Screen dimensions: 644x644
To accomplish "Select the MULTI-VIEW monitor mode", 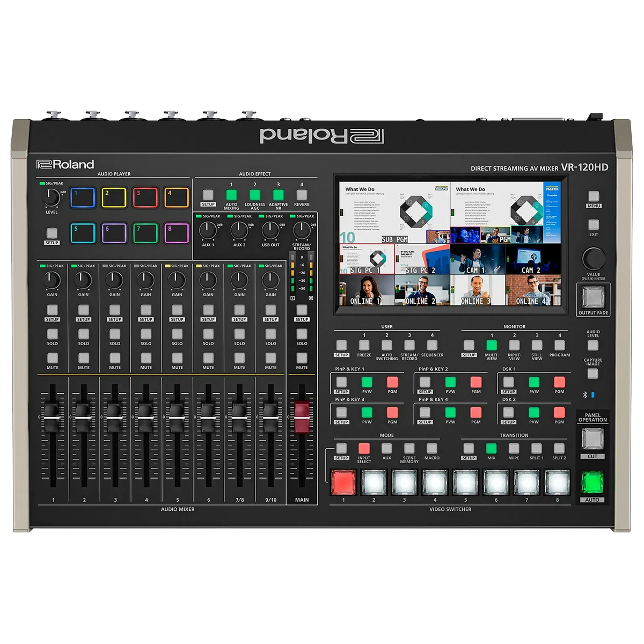I will (491, 345).
